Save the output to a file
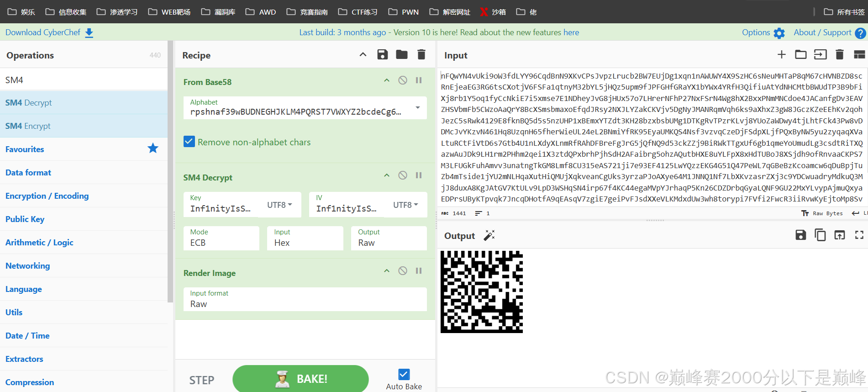 pos(801,235)
